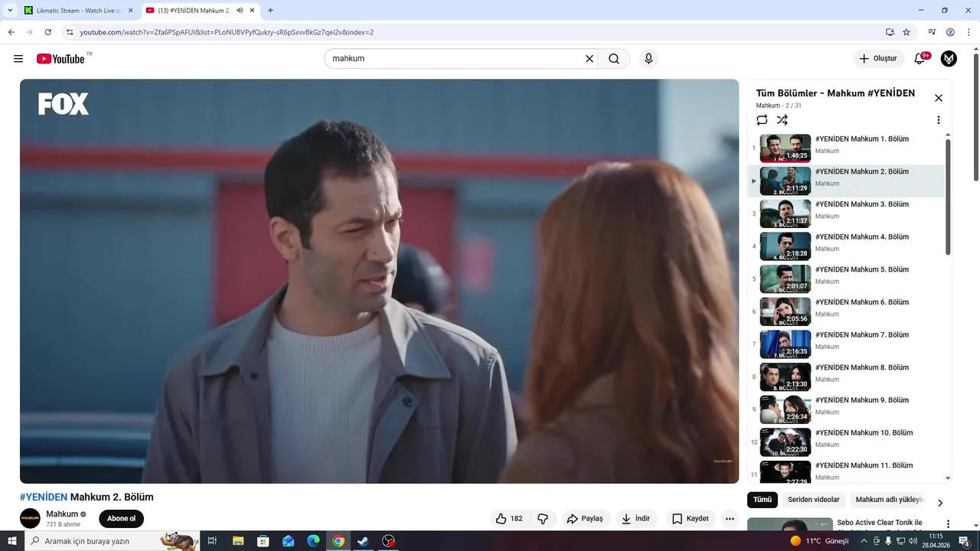Reload the page with the refresh icon
The image size is (980, 551).
pos(48,32)
